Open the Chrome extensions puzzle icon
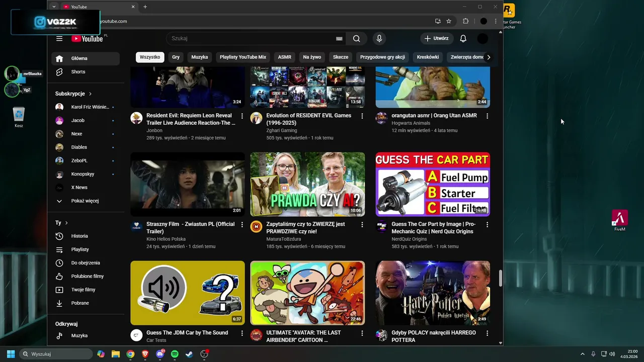 pyautogui.click(x=465, y=21)
